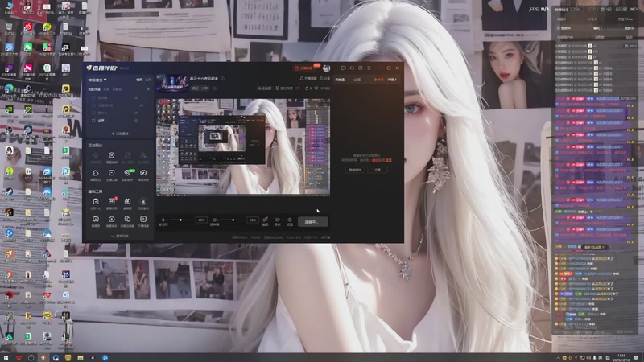This screenshot has width=644, height=362.
Task: Open the last tool in 基础工具 bottom row
Action: click(x=143, y=220)
